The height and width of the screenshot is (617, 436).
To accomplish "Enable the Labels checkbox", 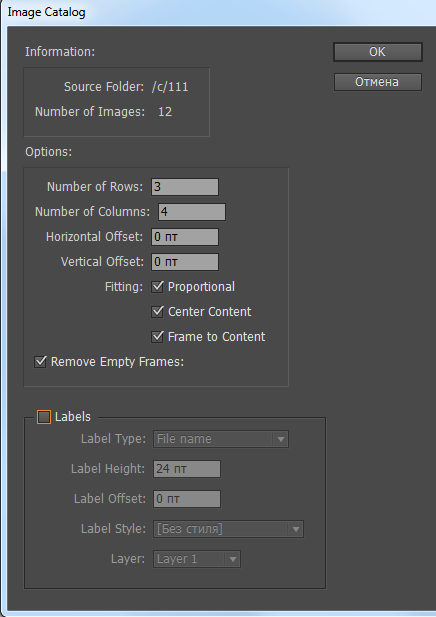I will click(44, 417).
